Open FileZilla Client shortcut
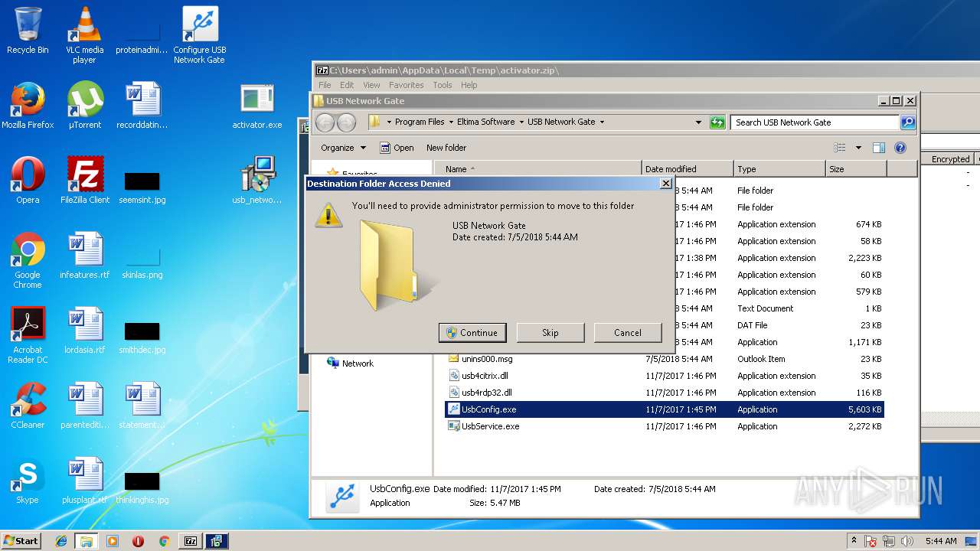 coord(85,181)
